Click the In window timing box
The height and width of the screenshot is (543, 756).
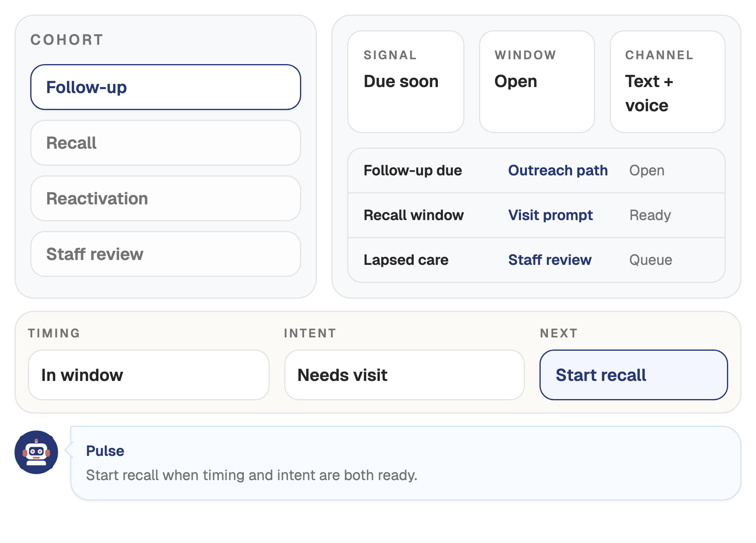pyautogui.click(x=149, y=375)
